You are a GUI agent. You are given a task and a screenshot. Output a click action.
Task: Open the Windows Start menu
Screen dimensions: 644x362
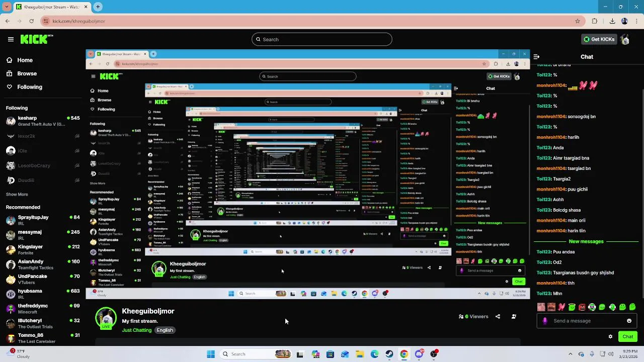coord(211,354)
